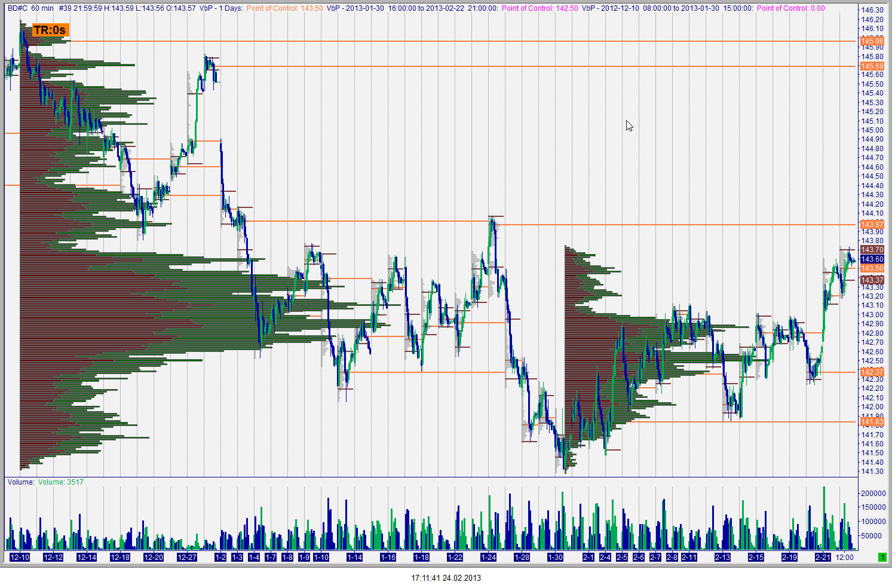
Task: Select the 143.70 price label
Action: (872, 250)
